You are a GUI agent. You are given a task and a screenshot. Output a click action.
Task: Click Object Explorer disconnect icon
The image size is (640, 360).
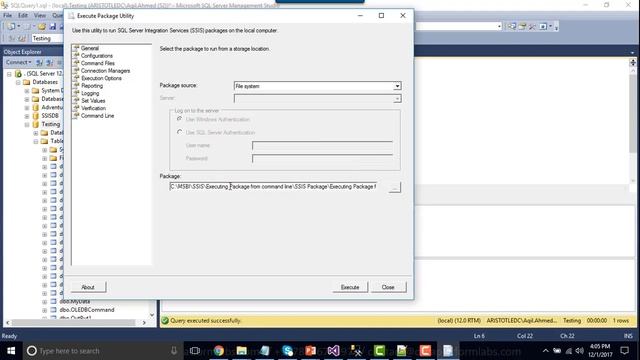49,62
